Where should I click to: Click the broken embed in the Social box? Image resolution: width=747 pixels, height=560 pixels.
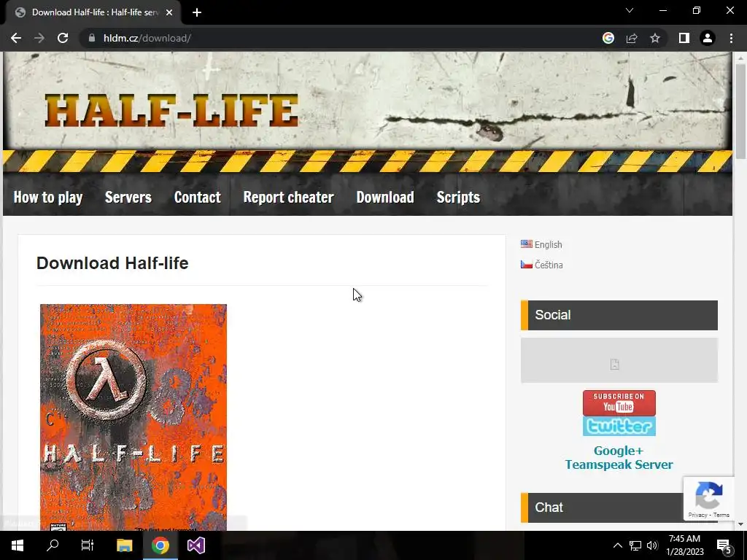point(619,360)
